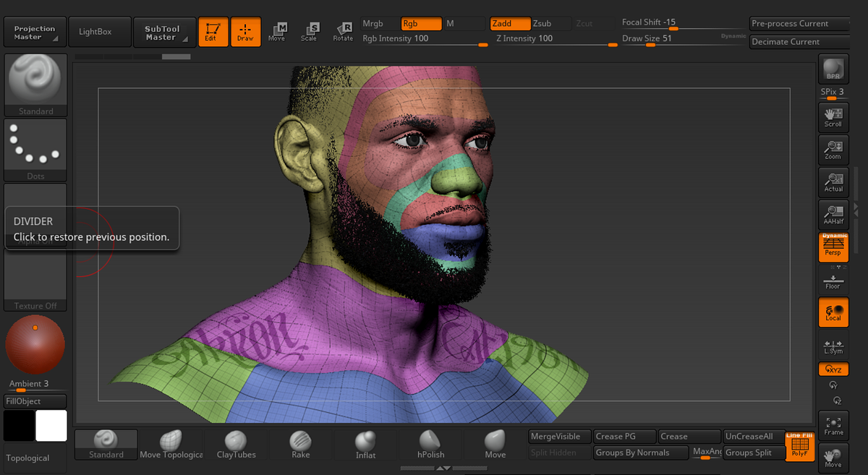Click the timeline bar above the canvas

[133, 56]
